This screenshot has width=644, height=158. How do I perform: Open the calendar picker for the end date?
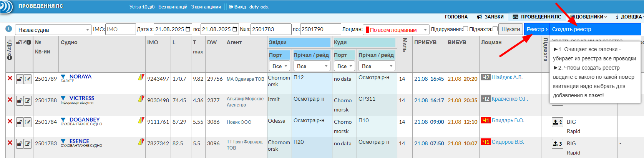tap(234, 29)
